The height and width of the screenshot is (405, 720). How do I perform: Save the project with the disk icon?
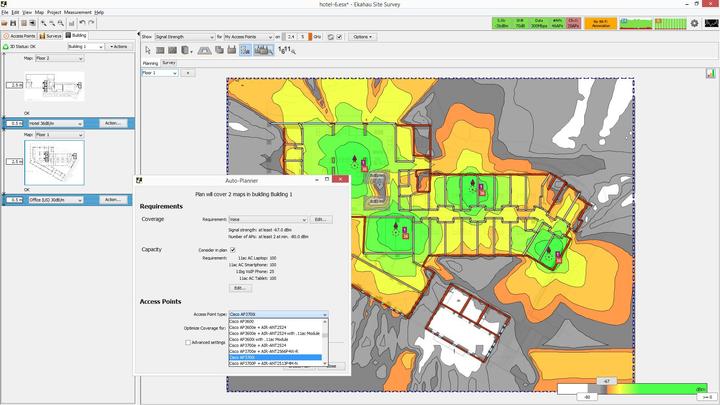coord(13,23)
